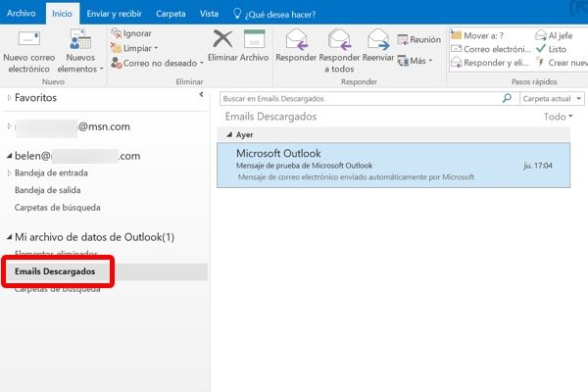588x392 pixels.
Task: Click the Listo checkmark quick step
Action: coord(551,49)
